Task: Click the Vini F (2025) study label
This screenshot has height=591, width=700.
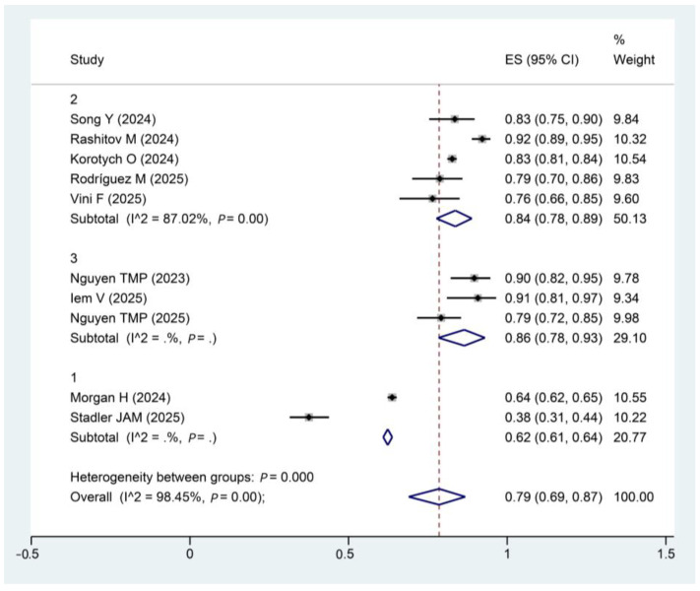Action: pos(108,199)
